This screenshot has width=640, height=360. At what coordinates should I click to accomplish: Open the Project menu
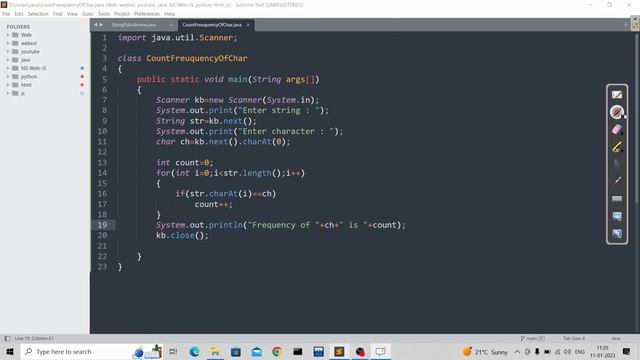(x=122, y=14)
